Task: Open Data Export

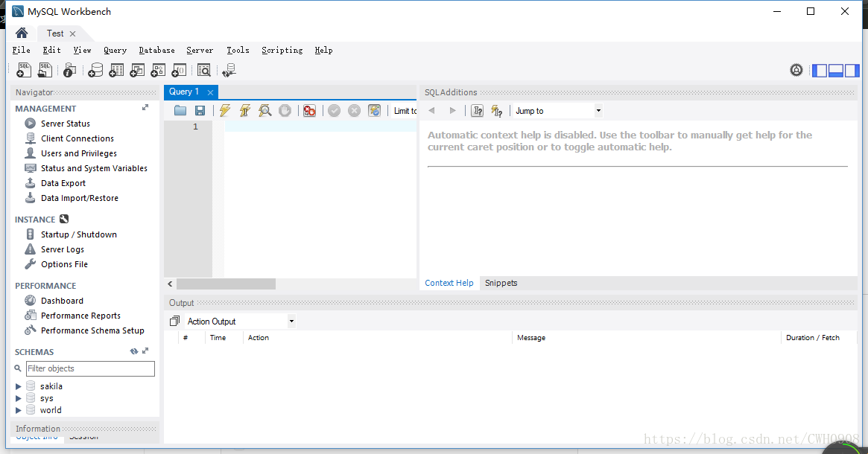Action: (x=63, y=183)
